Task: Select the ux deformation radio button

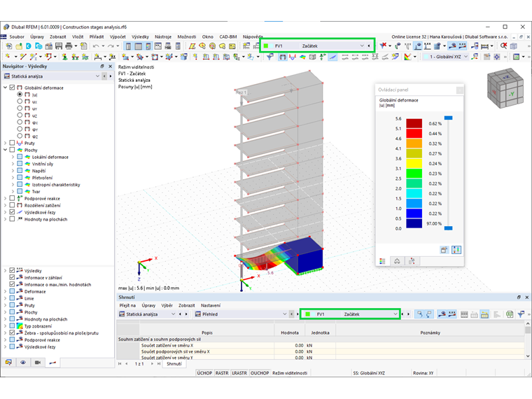Action: tap(20, 101)
